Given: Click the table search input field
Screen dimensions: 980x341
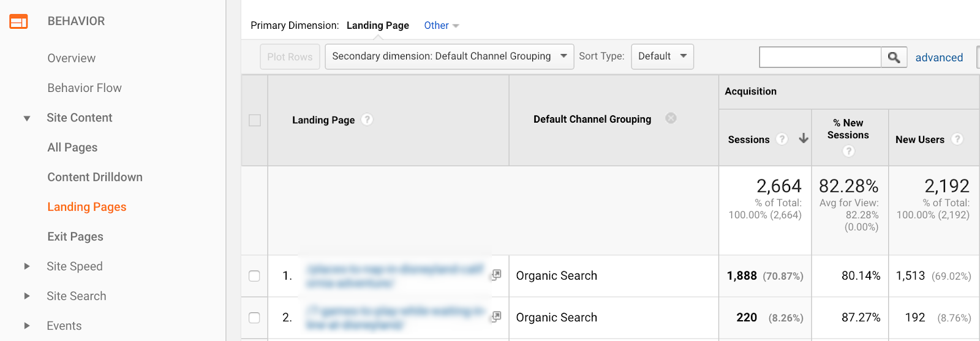Looking at the screenshot, I should pyautogui.click(x=820, y=57).
